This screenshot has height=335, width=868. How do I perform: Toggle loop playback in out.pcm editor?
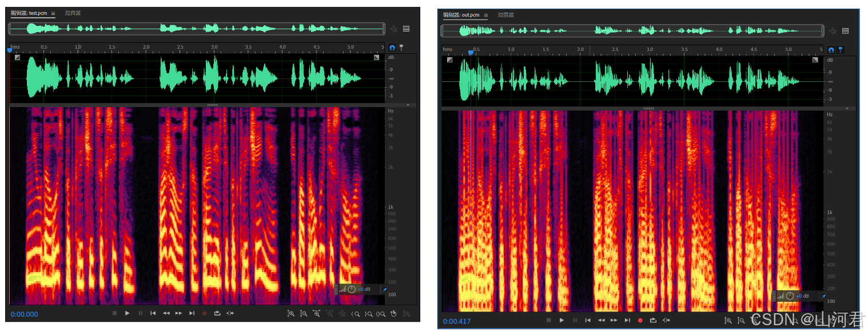click(653, 321)
